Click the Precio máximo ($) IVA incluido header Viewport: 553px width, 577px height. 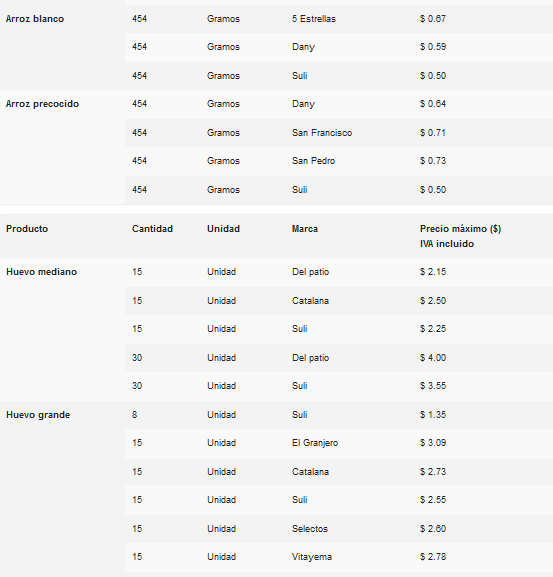460,236
